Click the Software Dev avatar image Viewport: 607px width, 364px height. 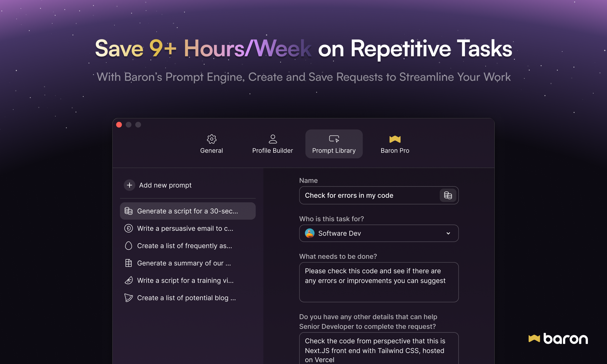click(x=310, y=233)
